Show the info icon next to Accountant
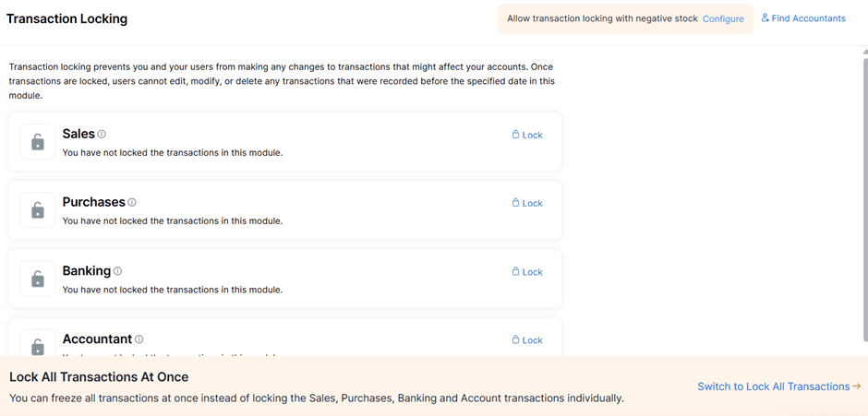This screenshot has height=416, width=868. (139, 339)
